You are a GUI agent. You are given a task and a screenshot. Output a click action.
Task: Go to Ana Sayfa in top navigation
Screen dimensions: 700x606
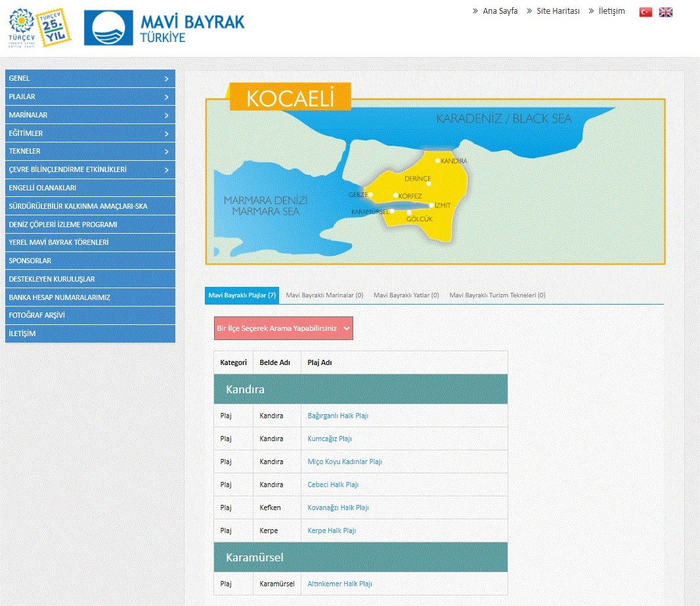click(499, 11)
